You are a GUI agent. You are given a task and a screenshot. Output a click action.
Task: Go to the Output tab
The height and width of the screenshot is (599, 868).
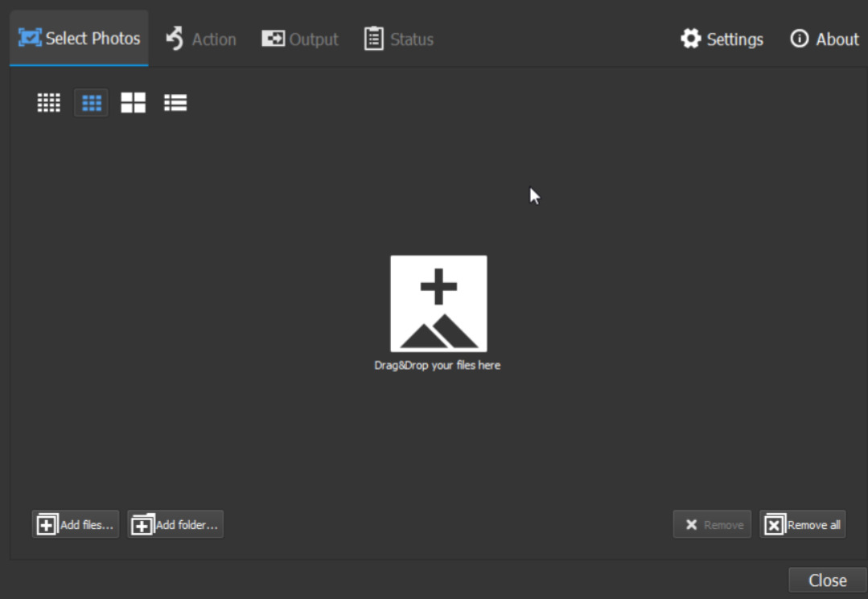tap(299, 39)
